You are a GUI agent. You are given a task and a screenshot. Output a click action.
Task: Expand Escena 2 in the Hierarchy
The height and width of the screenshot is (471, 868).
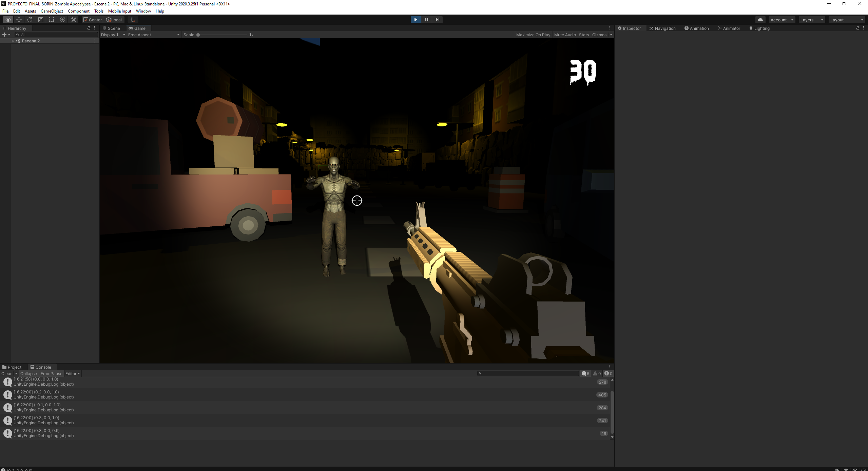click(13, 41)
